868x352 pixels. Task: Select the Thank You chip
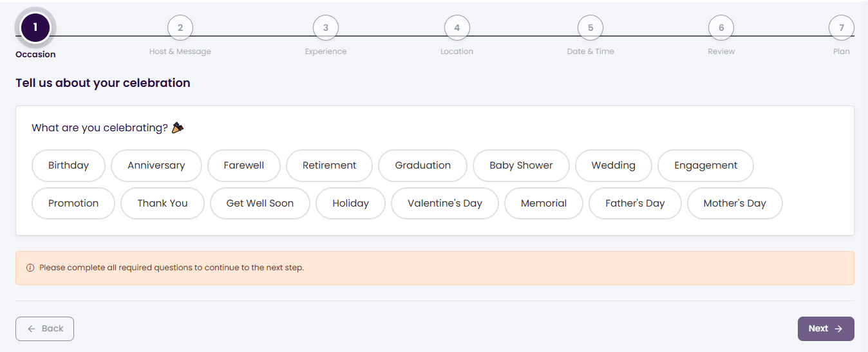[162, 203]
